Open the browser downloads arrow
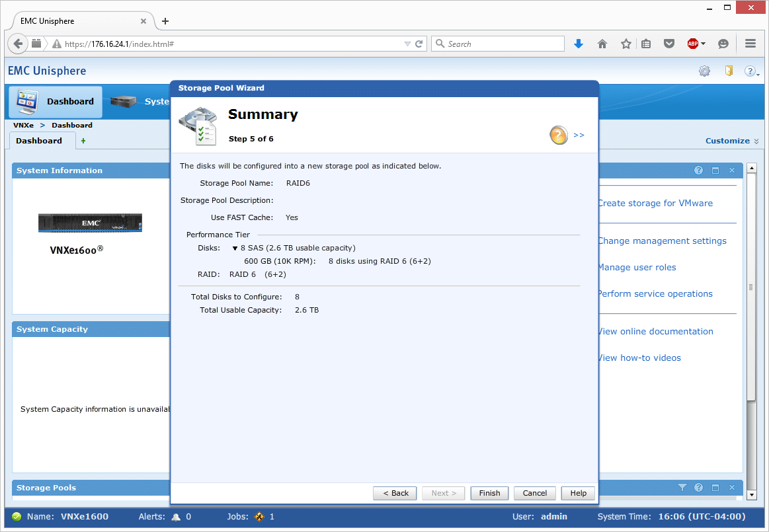 (579, 44)
